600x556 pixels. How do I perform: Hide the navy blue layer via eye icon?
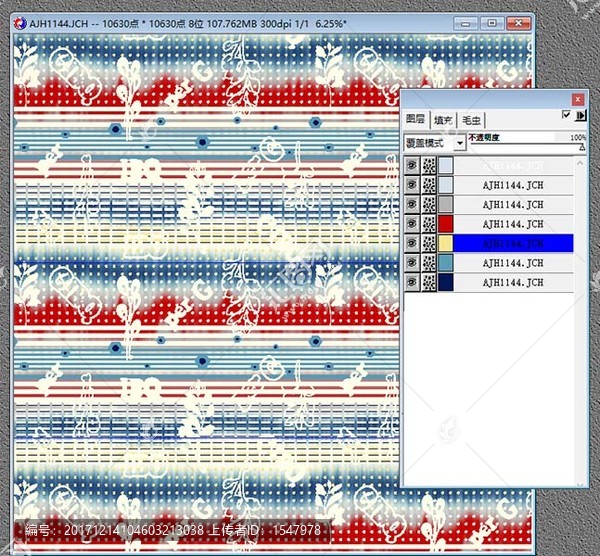click(x=412, y=282)
